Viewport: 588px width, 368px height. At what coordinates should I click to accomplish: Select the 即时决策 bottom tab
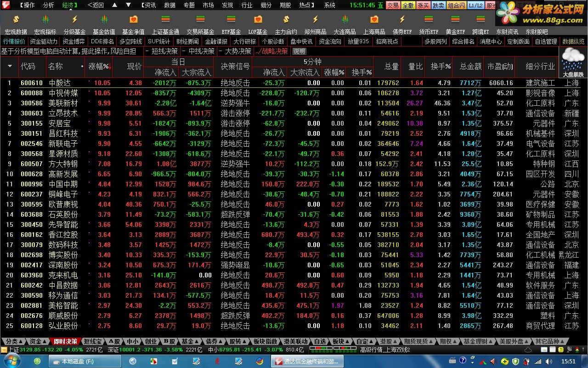(x=65, y=341)
